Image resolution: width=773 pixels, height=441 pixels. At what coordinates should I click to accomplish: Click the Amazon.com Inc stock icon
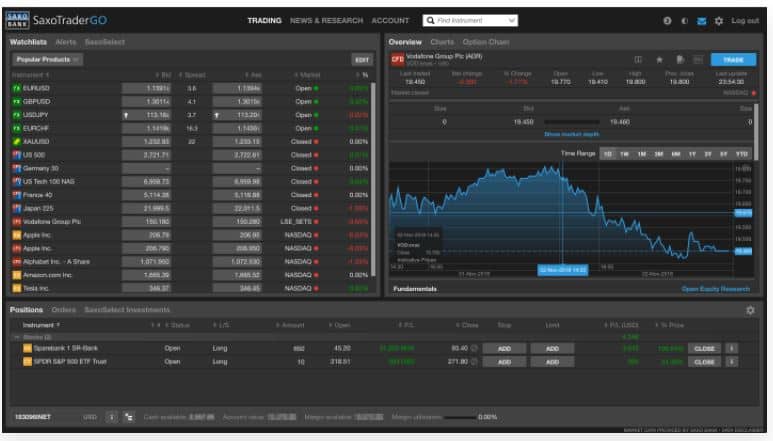17,275
